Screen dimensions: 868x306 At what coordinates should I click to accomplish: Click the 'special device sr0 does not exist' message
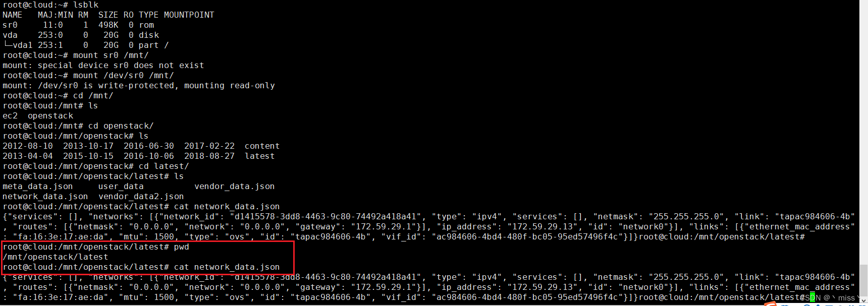pyautogui.click(x=121, y=66)
